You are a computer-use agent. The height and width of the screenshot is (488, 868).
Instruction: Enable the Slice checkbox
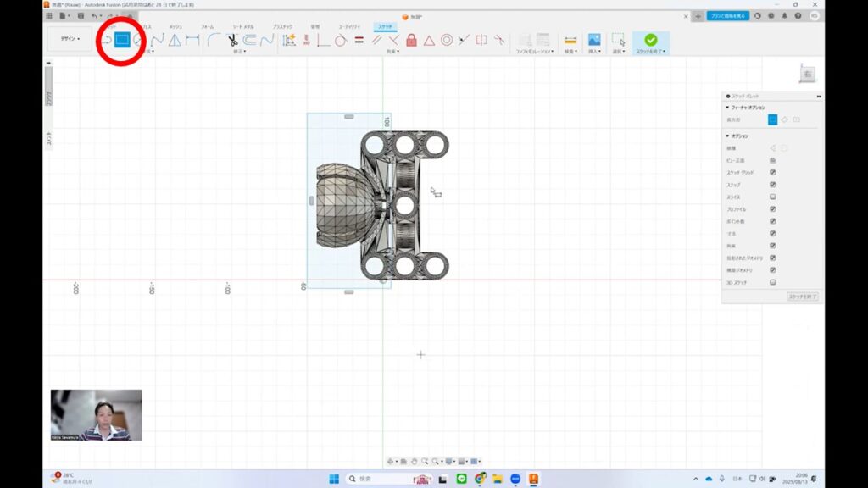pyautogui.click(x=773, y=197)
